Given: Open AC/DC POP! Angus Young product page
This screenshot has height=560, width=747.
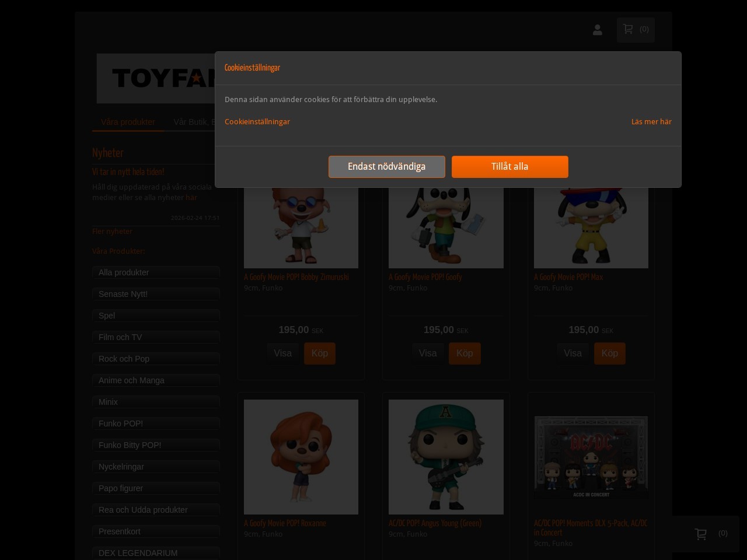Looking at the screenshot, I should pyautogui.click(x=435, y=523).
